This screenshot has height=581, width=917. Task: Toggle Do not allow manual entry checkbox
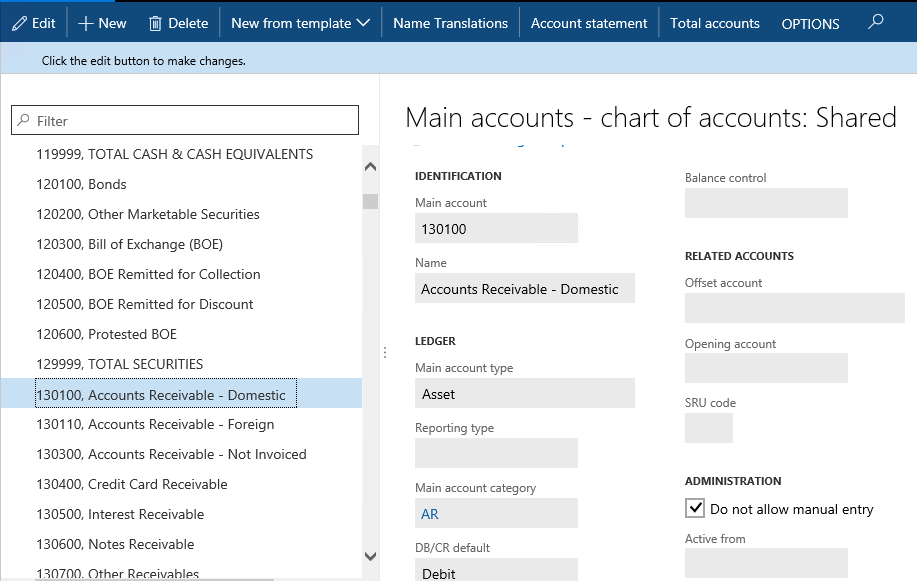tap(695, 509)
